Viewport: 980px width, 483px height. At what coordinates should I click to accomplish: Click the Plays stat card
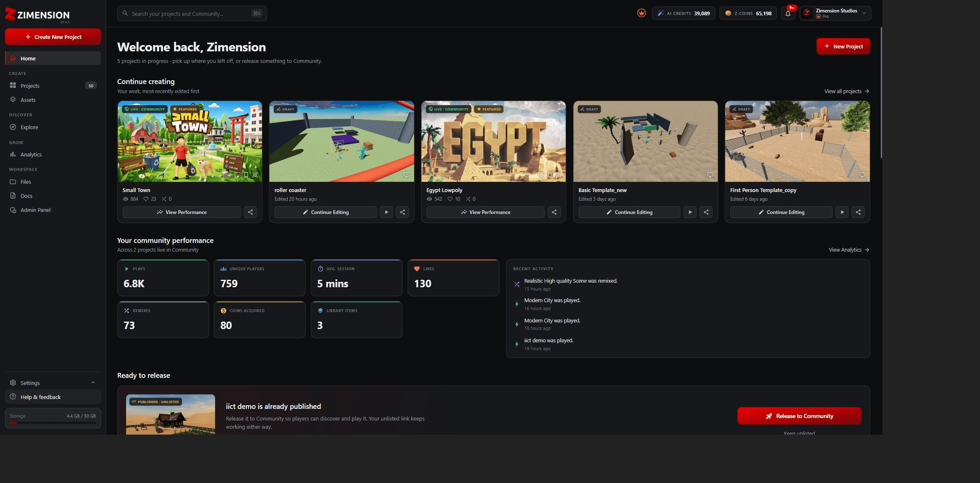click(163, 278)
